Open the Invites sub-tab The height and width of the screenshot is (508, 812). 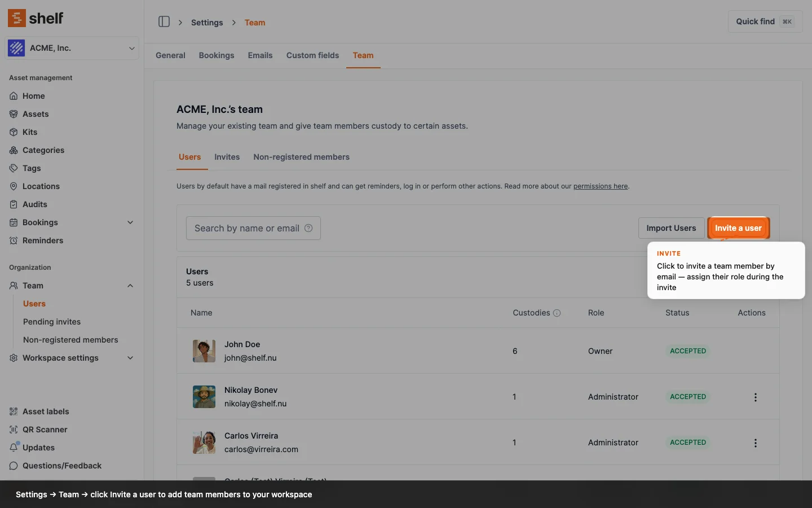pyautogui.click(x=227, y=157)
